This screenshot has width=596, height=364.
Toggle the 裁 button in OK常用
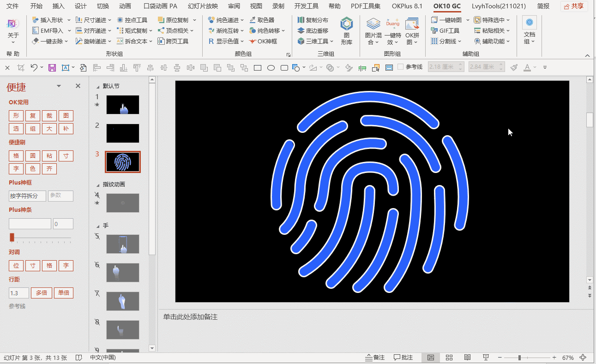tap(49, 116)
